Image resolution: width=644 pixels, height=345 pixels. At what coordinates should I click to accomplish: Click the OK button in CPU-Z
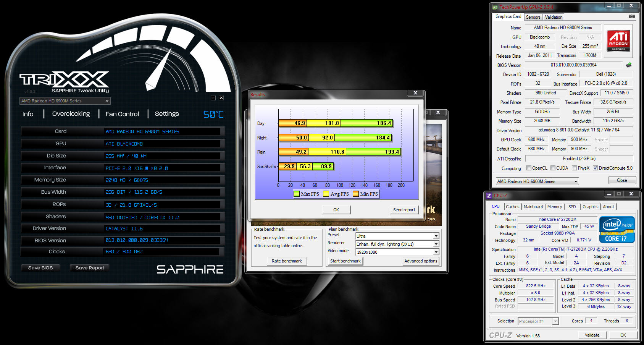623,335
